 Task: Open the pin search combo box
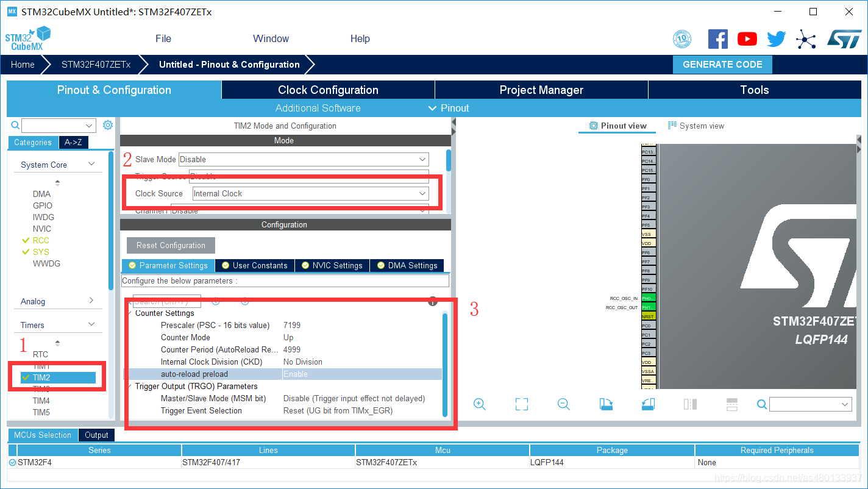pyautogui.click(x=810, y=404)
